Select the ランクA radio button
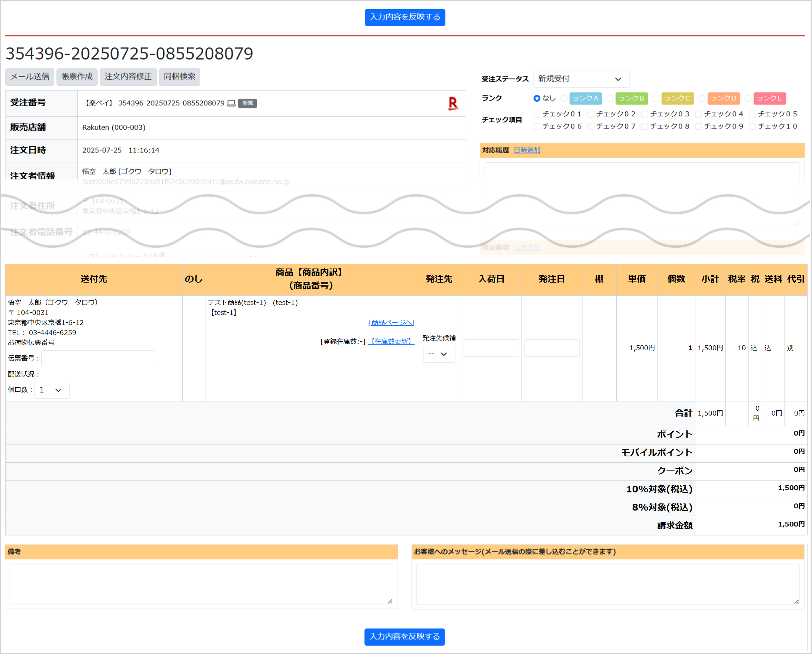812x654 pixels. (x=564, y=98)
